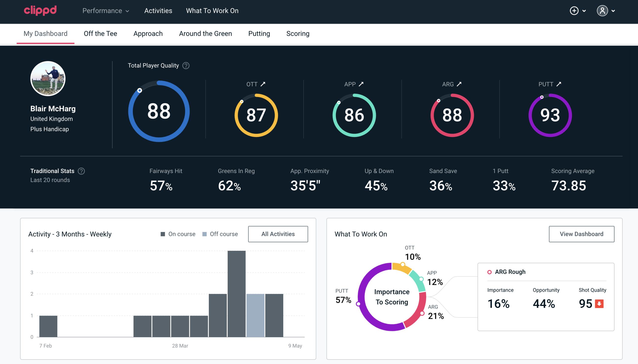Click the user account profile icon
This screenshot has width=638, height=364.
(603, 11)
